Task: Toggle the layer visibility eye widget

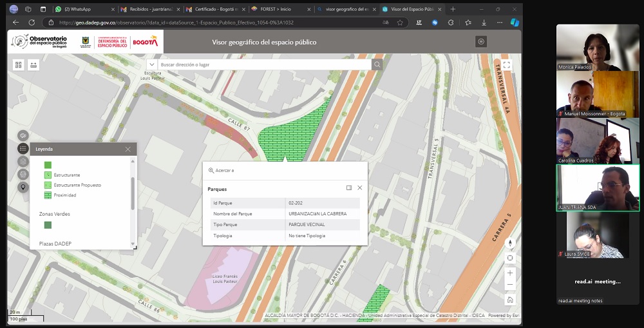Action: pyautogui.click(x=23, y=136)
